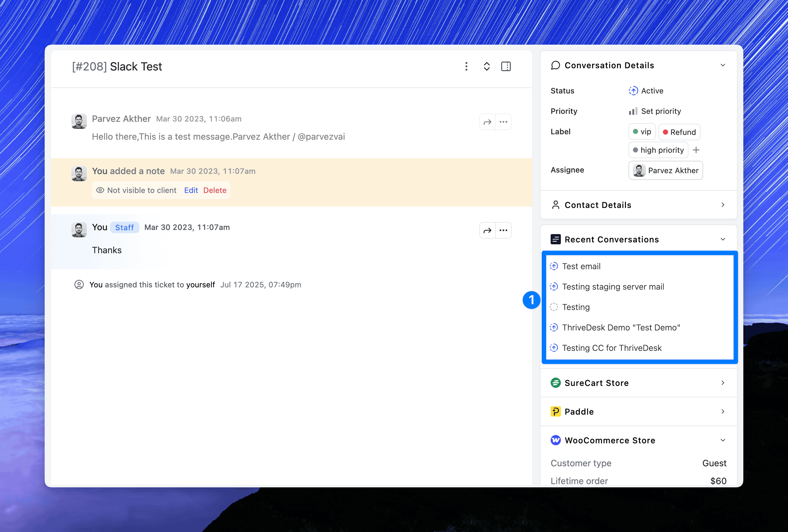
Task: Click the vip label
Action: pos(642,132)
